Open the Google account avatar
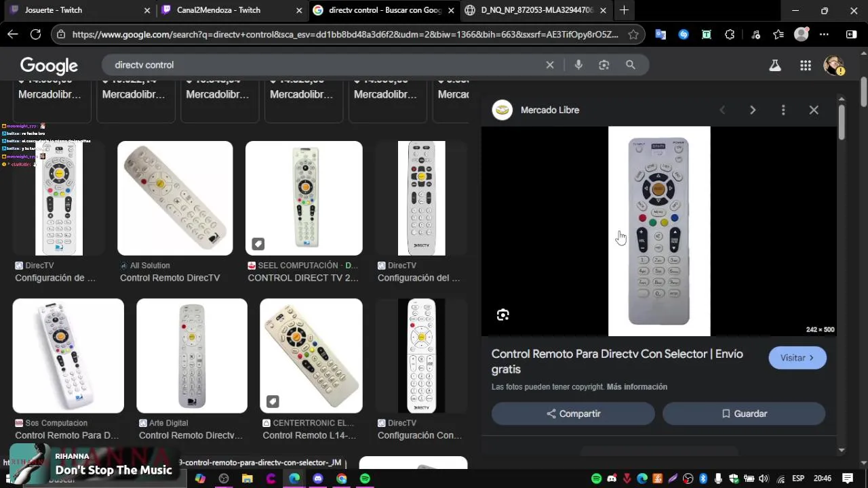This screenshot has height=488, width=868. pos(833,66)
